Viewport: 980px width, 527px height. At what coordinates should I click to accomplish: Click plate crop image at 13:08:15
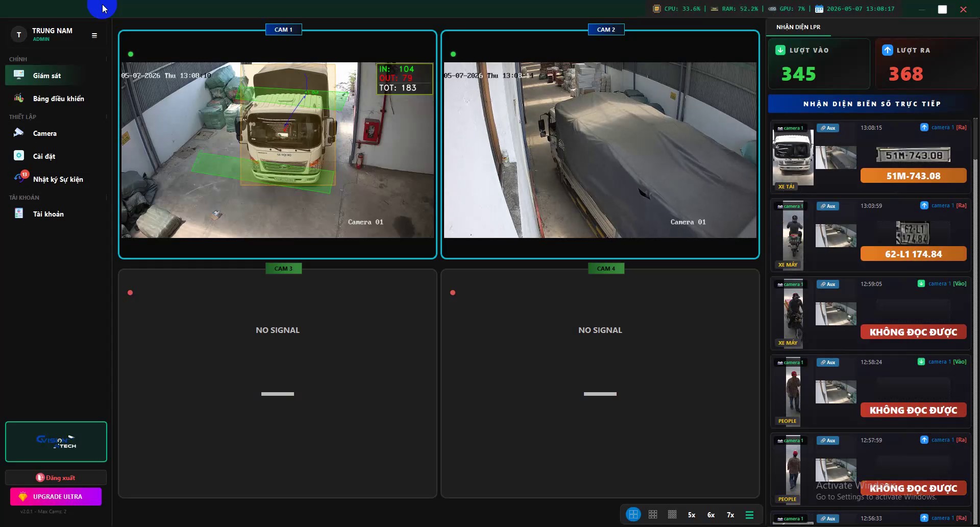(x=913, y=155)
